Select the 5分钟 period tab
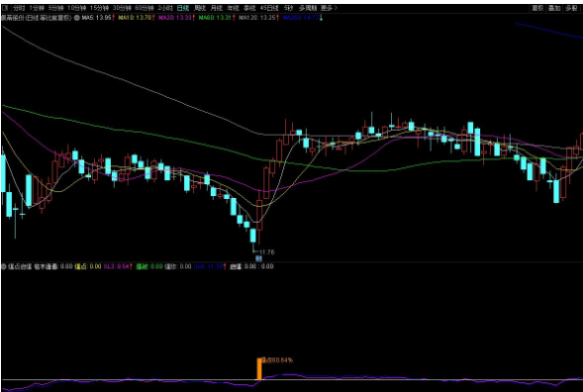 pyautogui.click(x=56, y=8)
